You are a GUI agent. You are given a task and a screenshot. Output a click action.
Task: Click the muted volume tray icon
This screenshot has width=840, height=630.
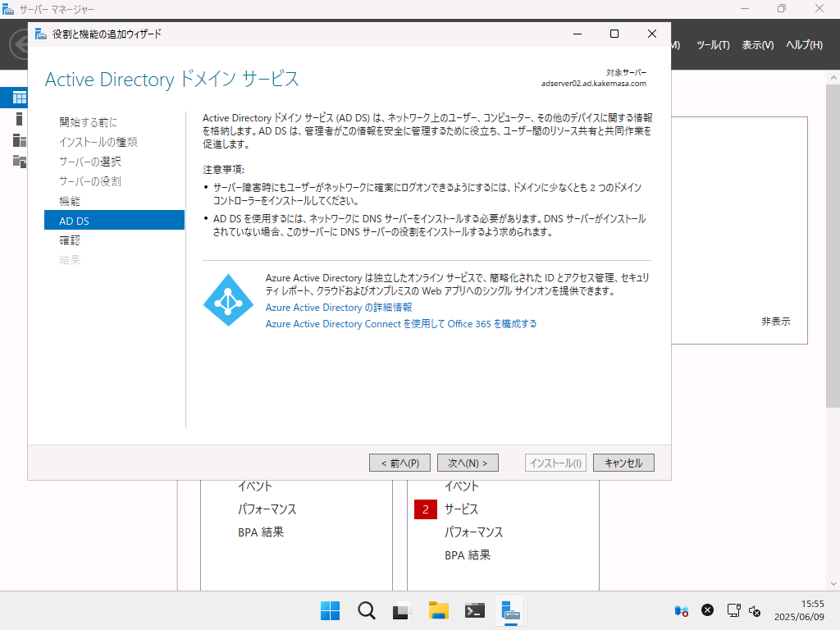point(755,610)
